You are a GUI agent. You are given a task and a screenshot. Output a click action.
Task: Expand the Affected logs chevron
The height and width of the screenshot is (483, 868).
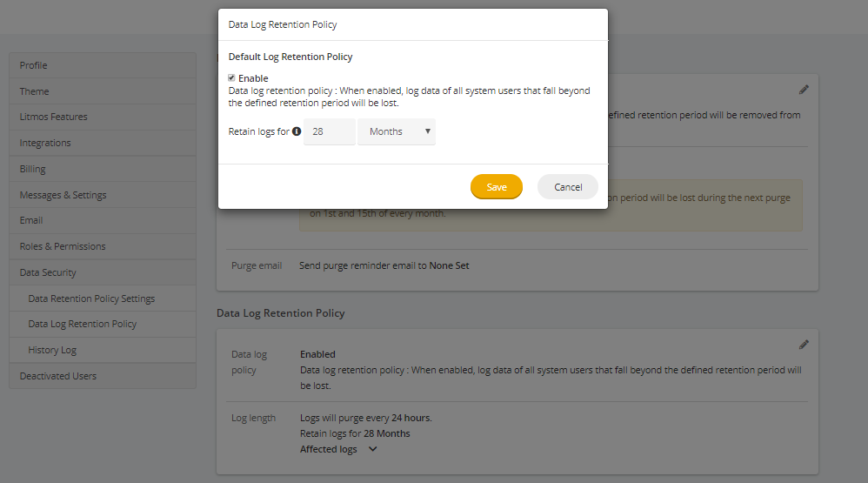(x=372, y=449)
